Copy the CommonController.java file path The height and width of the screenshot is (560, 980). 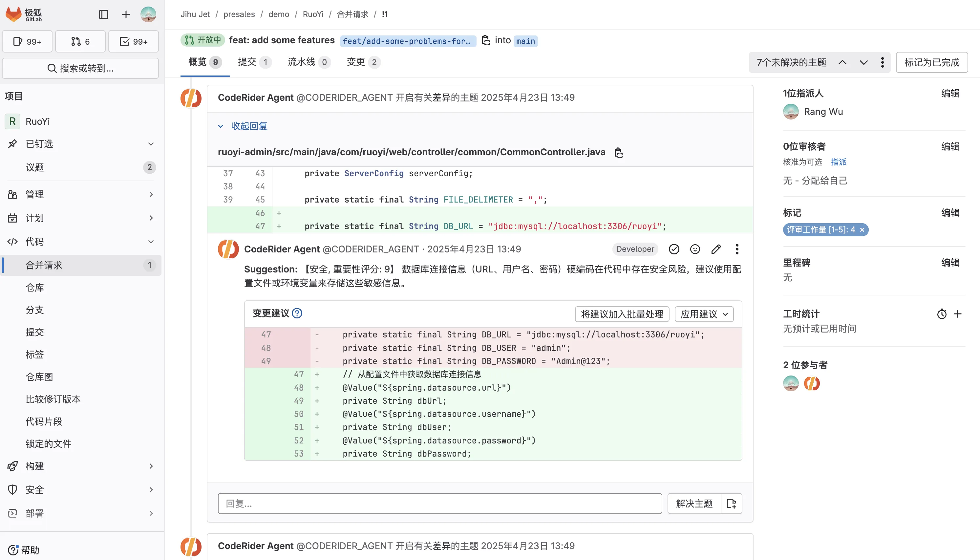(618, 153)
